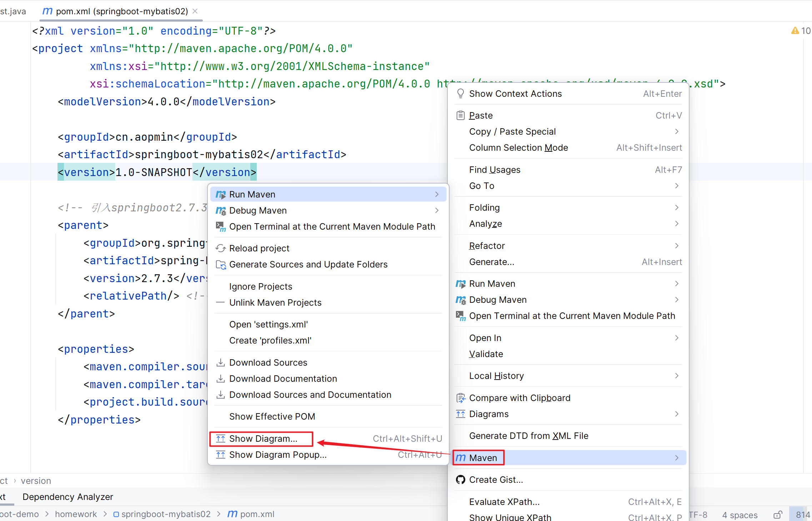Image resolution: width=812 pixels, height=521 pixels.
Task: Expand the Local History submenu arrow
Action: pyautogui.click(x=677, y=376)
